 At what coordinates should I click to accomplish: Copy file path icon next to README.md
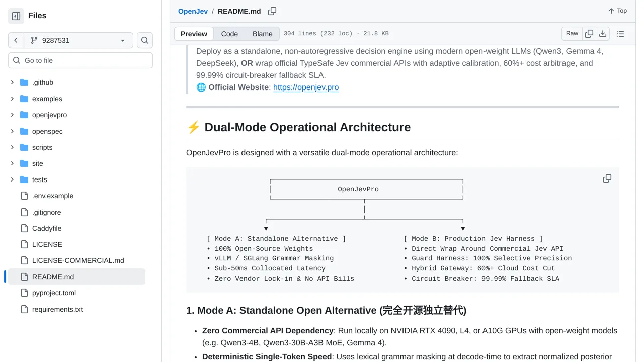pyautogui.click(x=272, y=11)
